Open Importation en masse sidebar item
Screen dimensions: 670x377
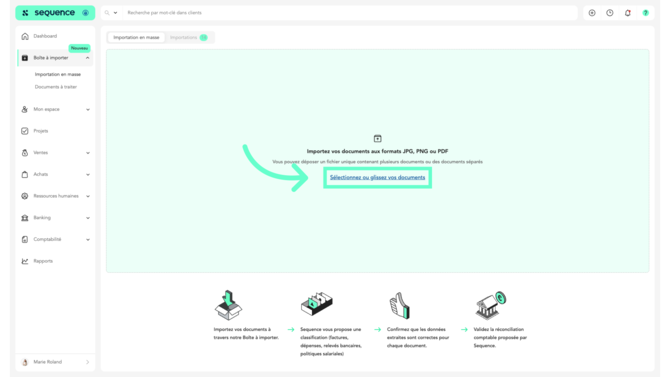coord(58,74)
